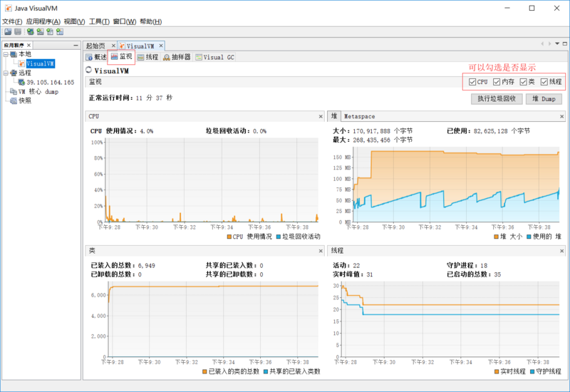Open the 帮助(H) menu

151,21
